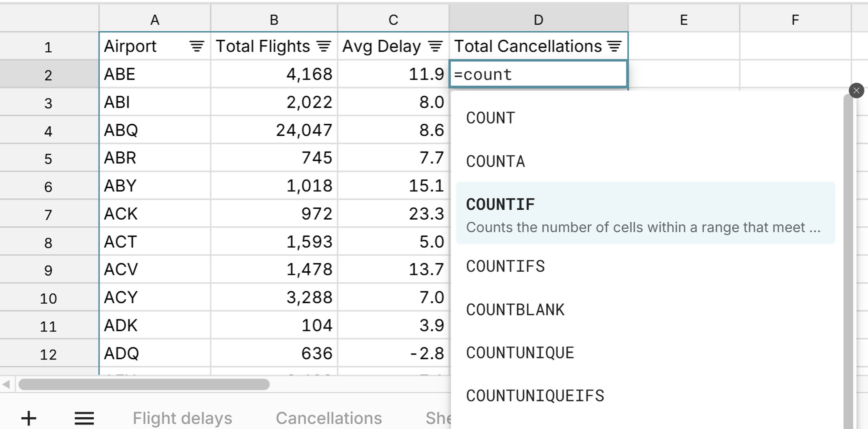The image size is (868, 429).
Task: Click the formula input in cell D2
Action: [x=538, y=74]
